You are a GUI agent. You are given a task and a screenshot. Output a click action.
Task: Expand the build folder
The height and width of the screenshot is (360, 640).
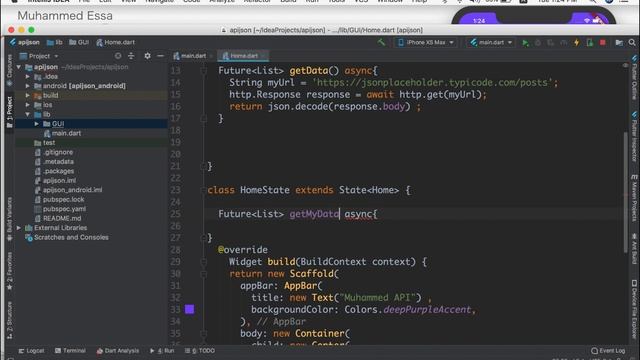click(28, 95)
